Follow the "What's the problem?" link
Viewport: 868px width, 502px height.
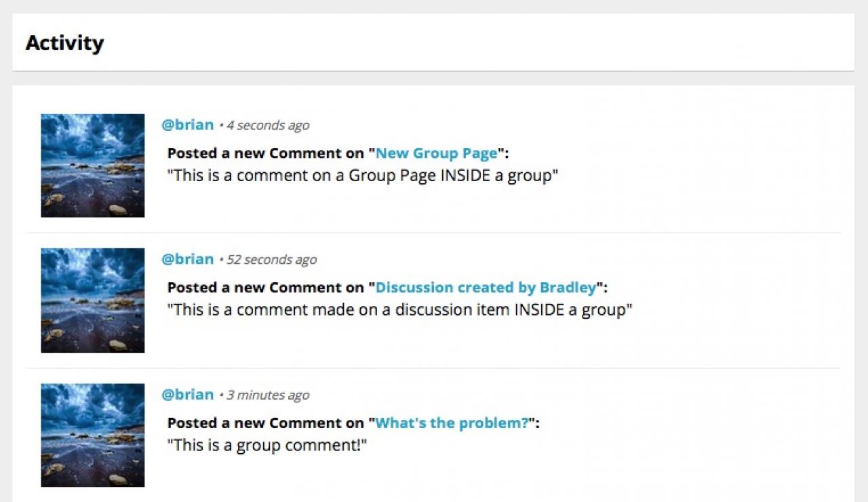click(x=452, y=423)
